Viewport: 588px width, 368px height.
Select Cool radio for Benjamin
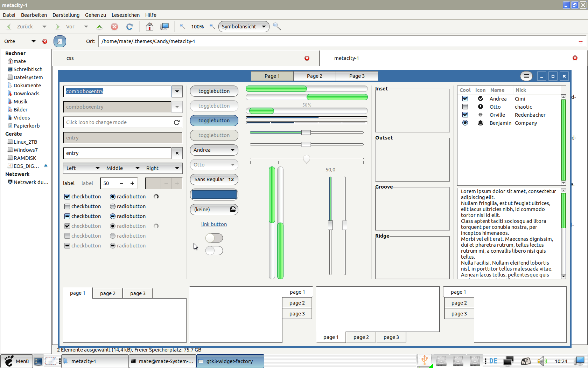pos(465,123)
